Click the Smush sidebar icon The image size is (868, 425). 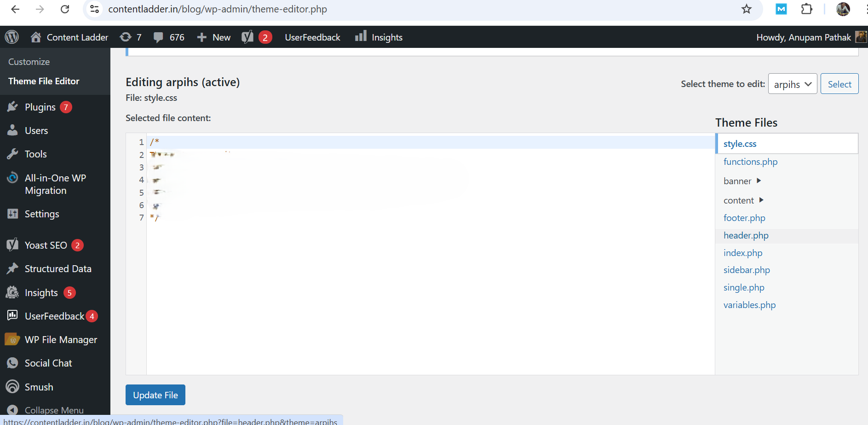12,387
